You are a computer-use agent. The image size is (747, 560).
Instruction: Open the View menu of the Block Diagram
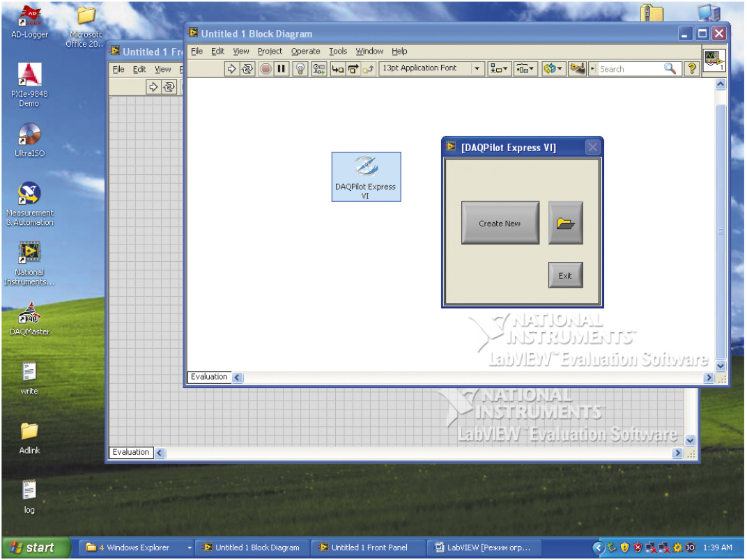pos(241,52)
